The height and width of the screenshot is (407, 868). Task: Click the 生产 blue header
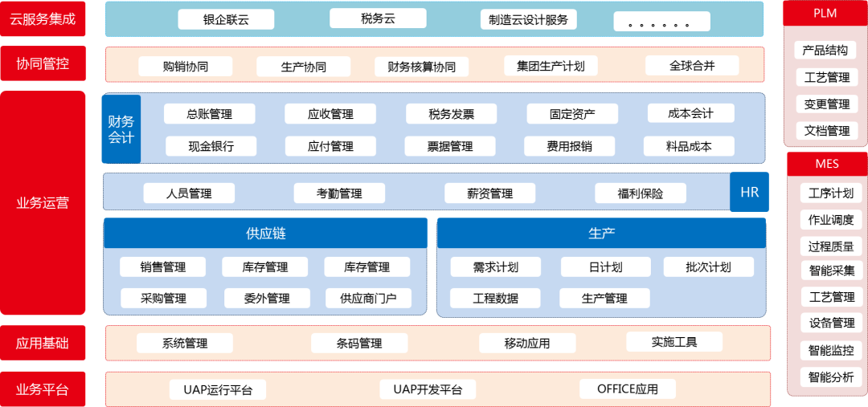602,233
